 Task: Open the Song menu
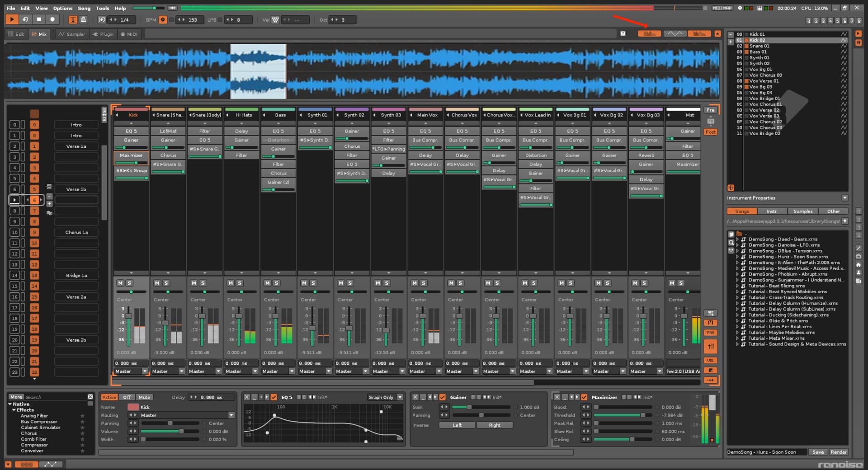[x=84, y=8]
